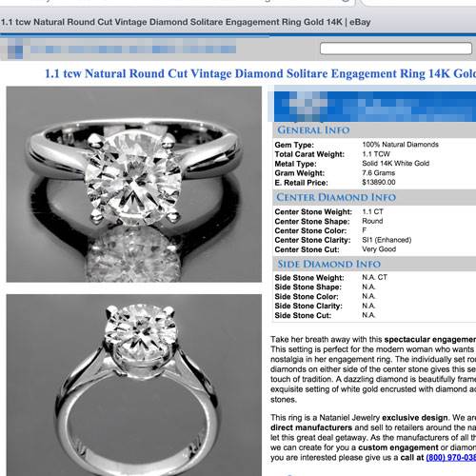Open the phone number link (800) 970

point(451,457)
